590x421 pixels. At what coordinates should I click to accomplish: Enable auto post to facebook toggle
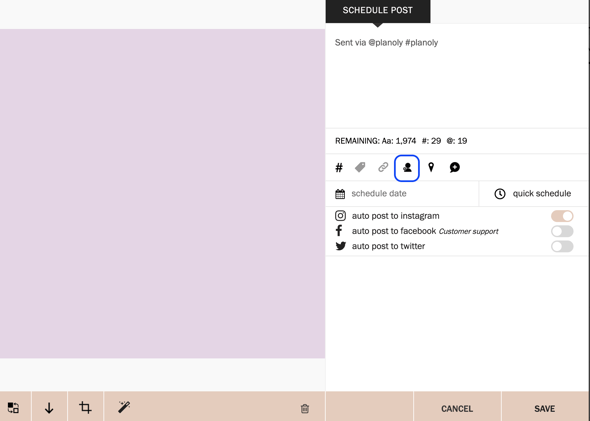tap(562, 231)
